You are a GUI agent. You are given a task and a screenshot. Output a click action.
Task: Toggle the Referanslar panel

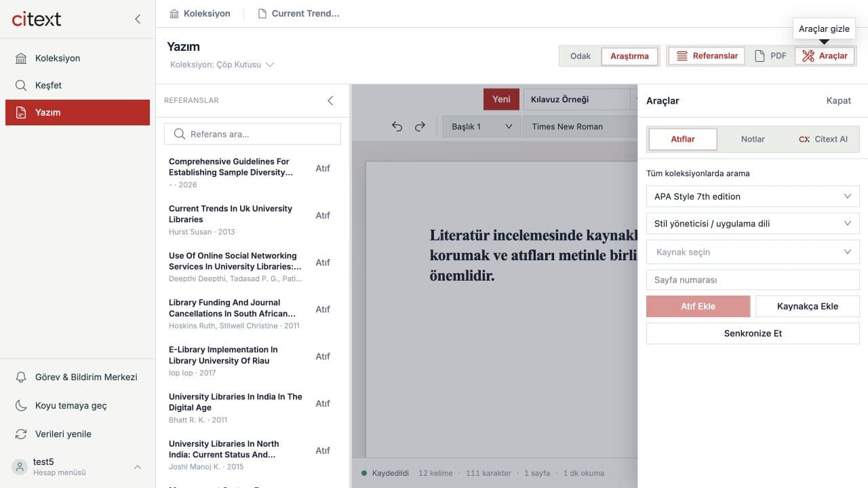click(707, 56)
